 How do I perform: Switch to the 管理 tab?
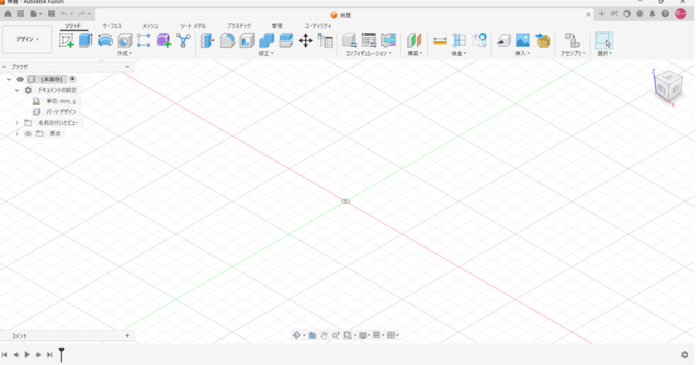coord(277,26)
